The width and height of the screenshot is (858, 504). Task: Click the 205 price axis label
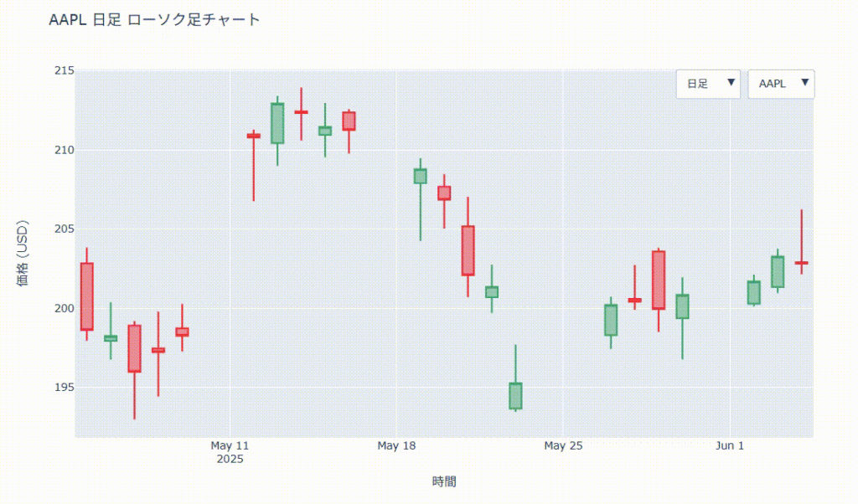pyautogui.click(x=62, y=229)
